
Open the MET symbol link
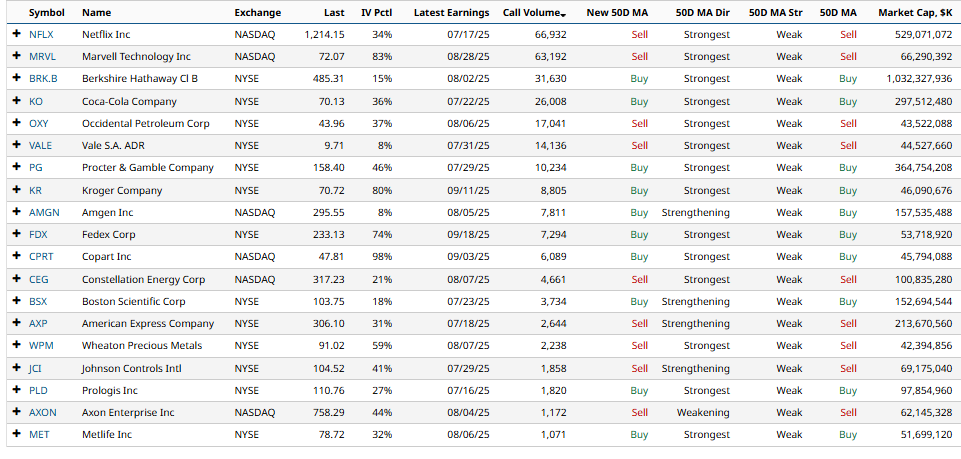[x=39, y=434]
